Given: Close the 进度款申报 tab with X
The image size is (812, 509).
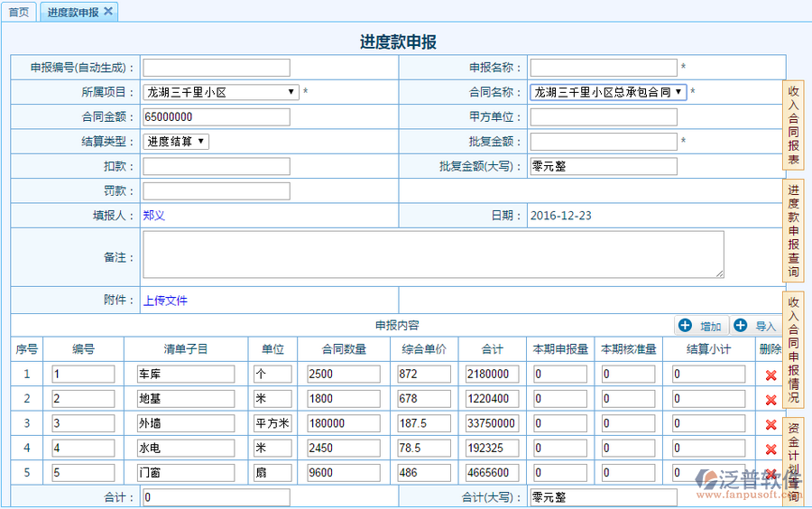Looking at the screenshot, I should tap(108, 12).
